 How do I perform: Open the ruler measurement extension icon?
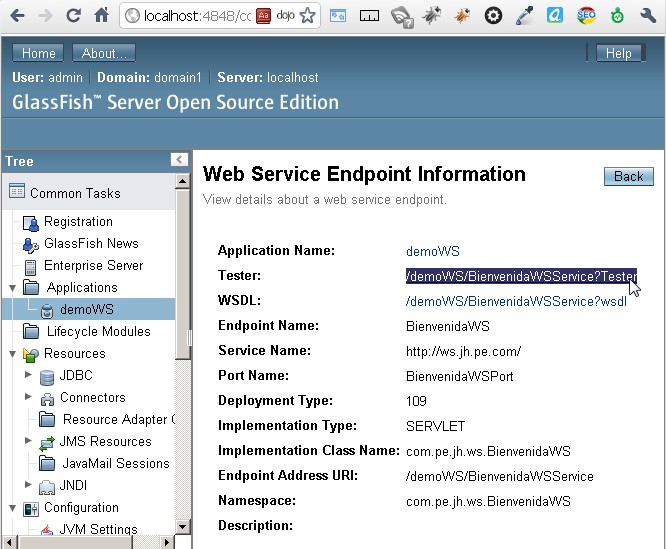click(x=369, y=16)
